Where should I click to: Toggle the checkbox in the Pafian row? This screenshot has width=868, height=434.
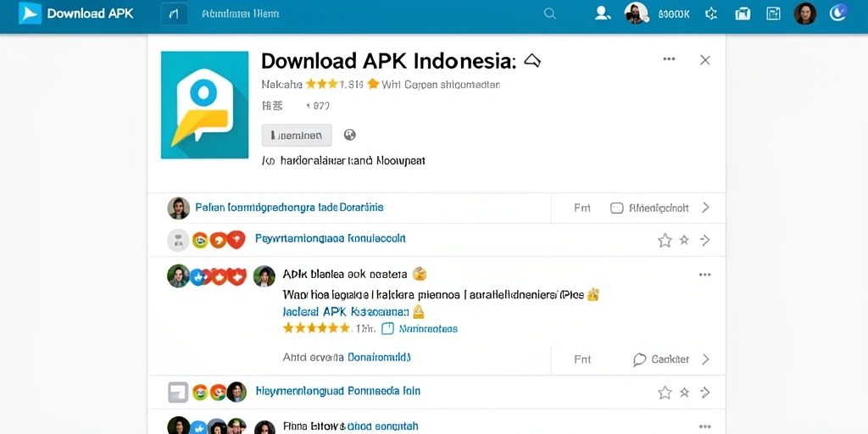[617, 209]
